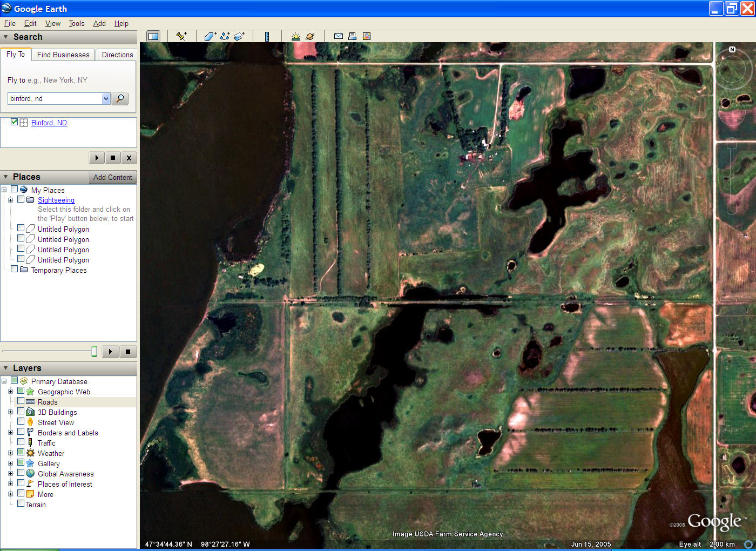Click the Places of Interest flag icon
Screen dimensions: 756x551
[x=30, y=484]
